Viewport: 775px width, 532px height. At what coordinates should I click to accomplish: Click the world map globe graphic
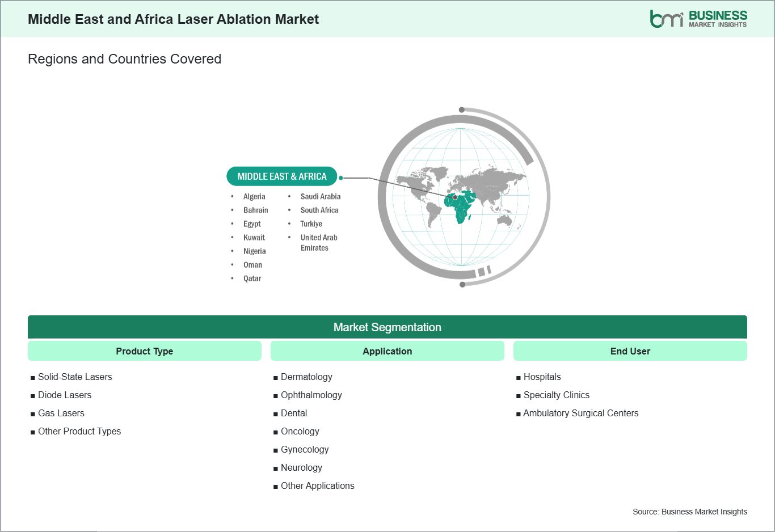point(464,197)
